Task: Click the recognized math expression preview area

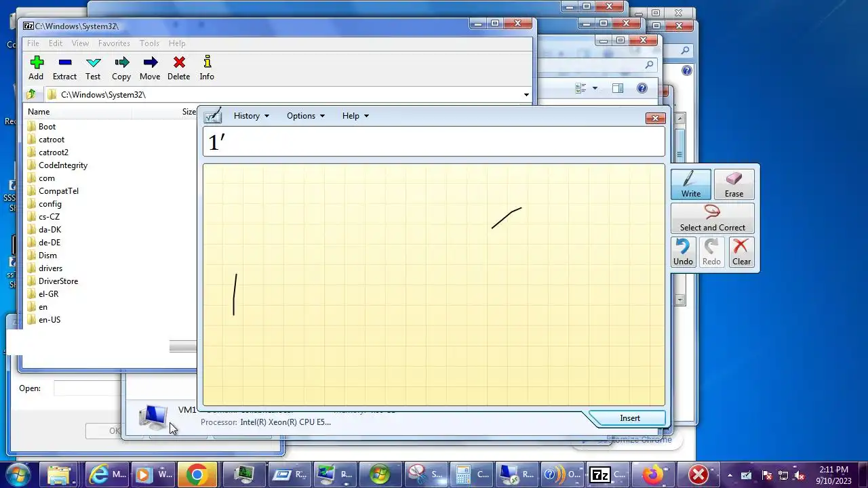Action: pyautogui.click(x=434, y=142)
